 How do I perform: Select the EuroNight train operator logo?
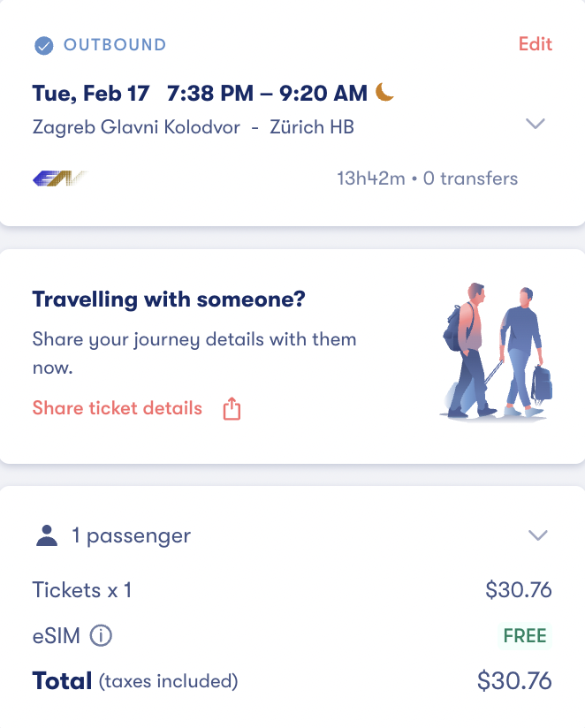(x=58, y=178)
